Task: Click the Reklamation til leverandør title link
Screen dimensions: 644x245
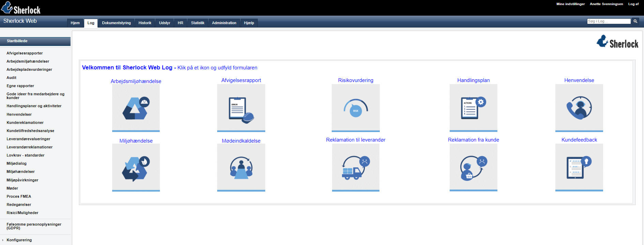Action: pos(356,140)
